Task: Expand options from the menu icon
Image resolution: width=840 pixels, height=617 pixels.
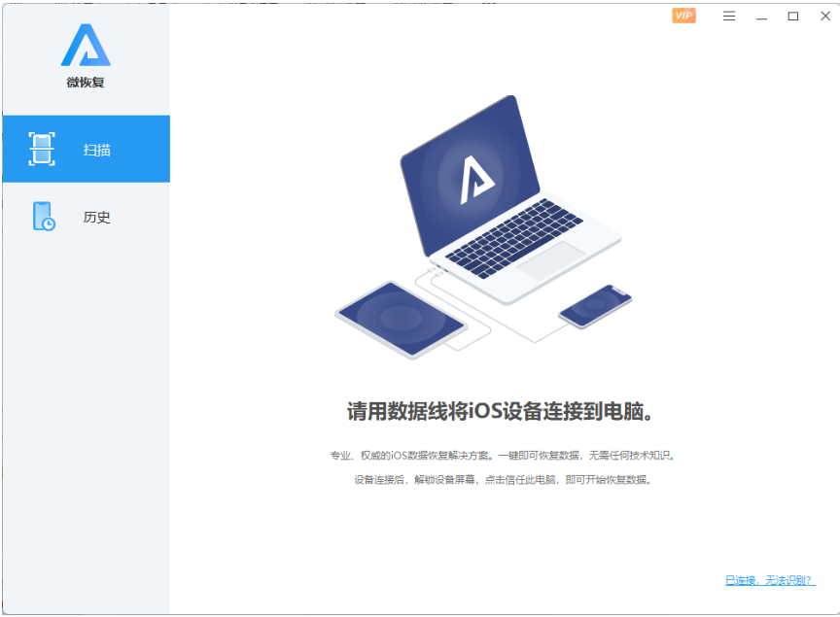Action: point(728,16)
